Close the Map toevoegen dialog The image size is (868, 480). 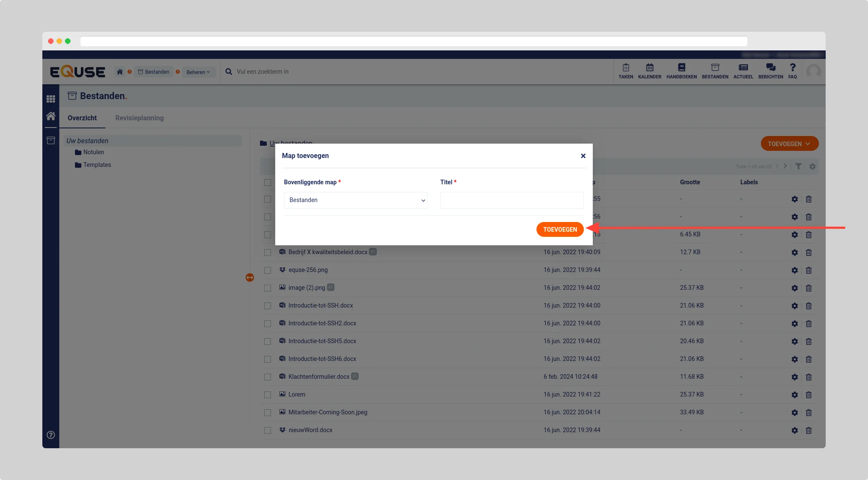pos(583,156)
